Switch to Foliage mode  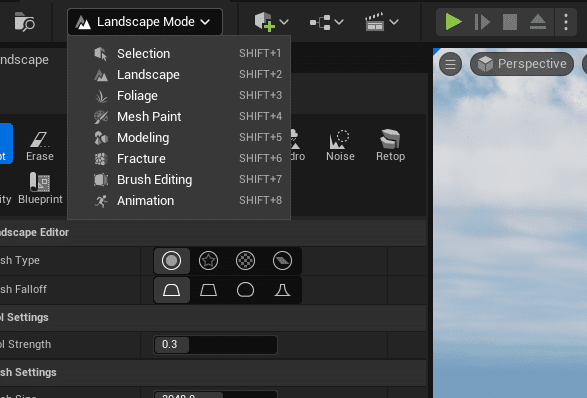179,95
